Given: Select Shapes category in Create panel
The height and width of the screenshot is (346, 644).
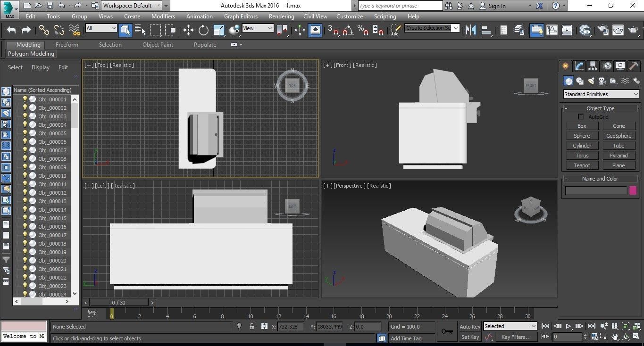Looking at the screenshot, I should 580,81.
